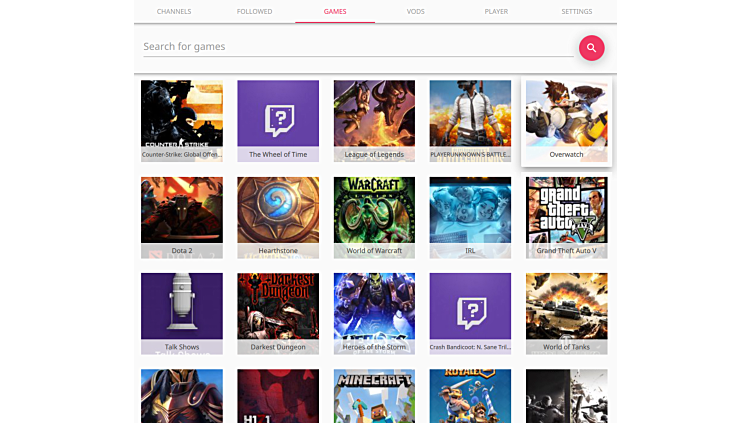Select PLAYERUNKNOWN'S BATTLEGROUNDS game cover
This screenshot has width=752, height=423.
coord(470,120)
